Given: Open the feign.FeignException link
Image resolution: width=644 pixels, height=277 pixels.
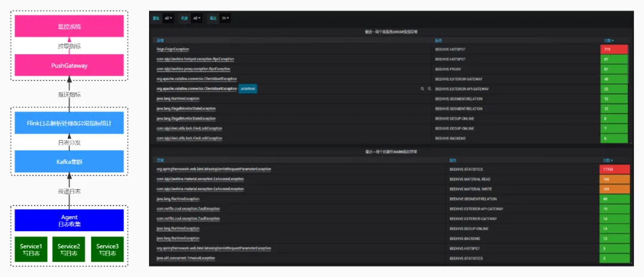Looking at the screenshot, I should (x=174, y=49).
